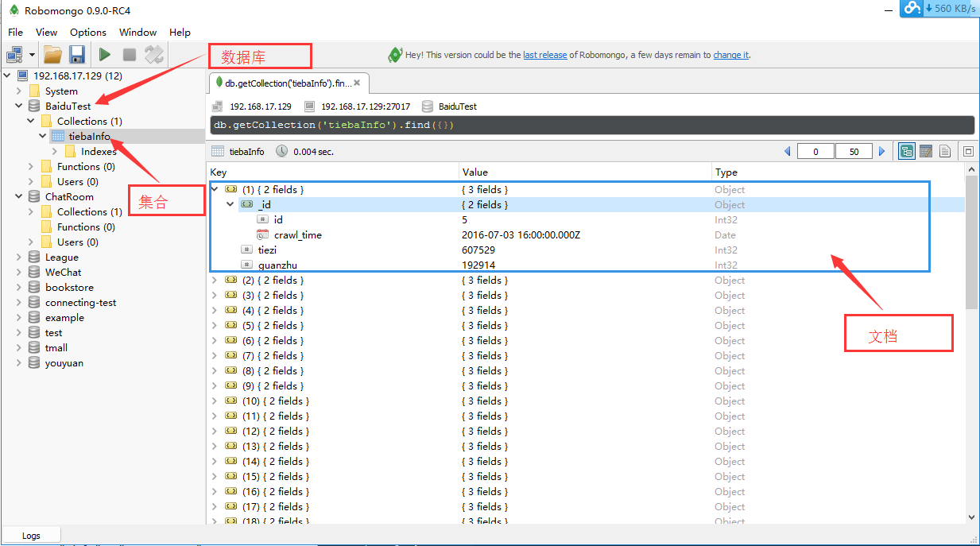The width and height of the screenshot is (980, 546).
Task: Expand the System folder in the tree
Action: click(x=19, y=91)
